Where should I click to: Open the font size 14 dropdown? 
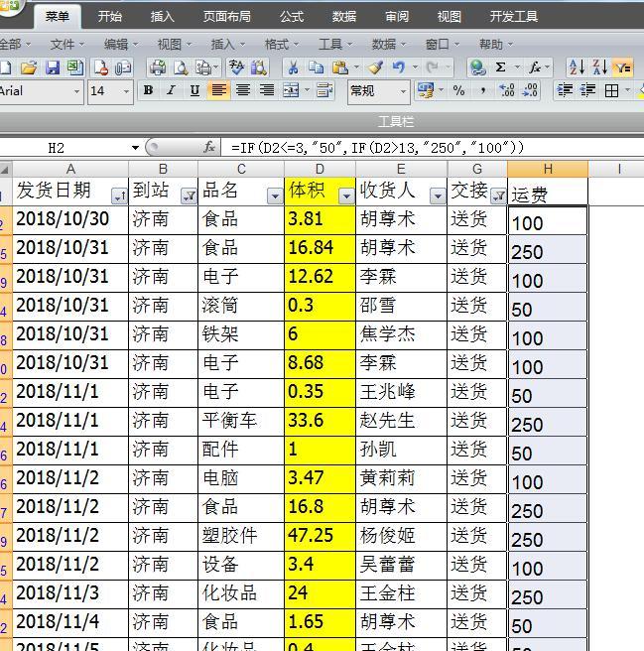(x=126, y=91)
